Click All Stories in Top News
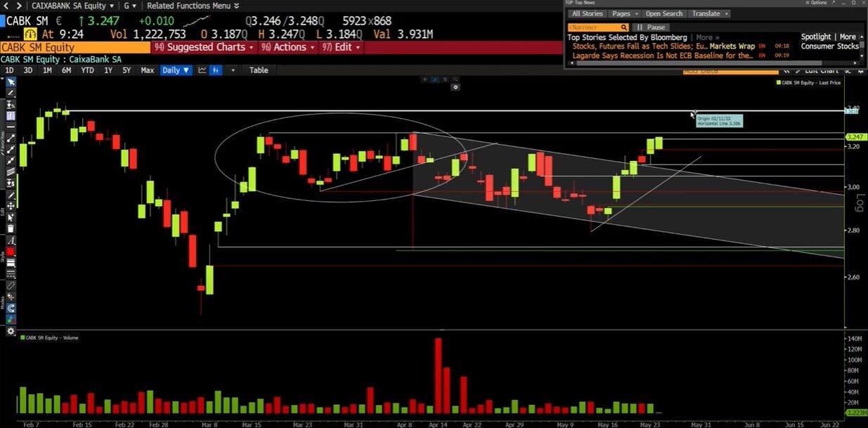The width and height of the screenshot is (868, 428). (586, 13)
